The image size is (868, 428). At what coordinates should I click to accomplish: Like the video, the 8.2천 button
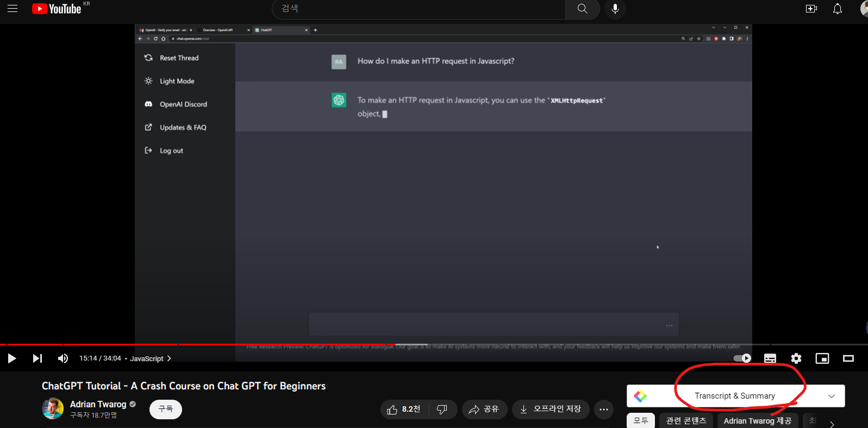(404, 410)
